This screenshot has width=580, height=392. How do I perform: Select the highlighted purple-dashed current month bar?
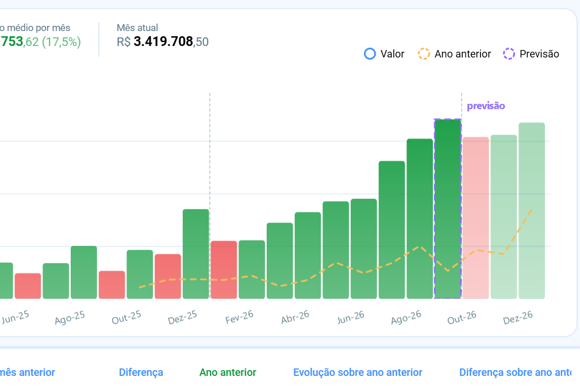pos(448,209)
